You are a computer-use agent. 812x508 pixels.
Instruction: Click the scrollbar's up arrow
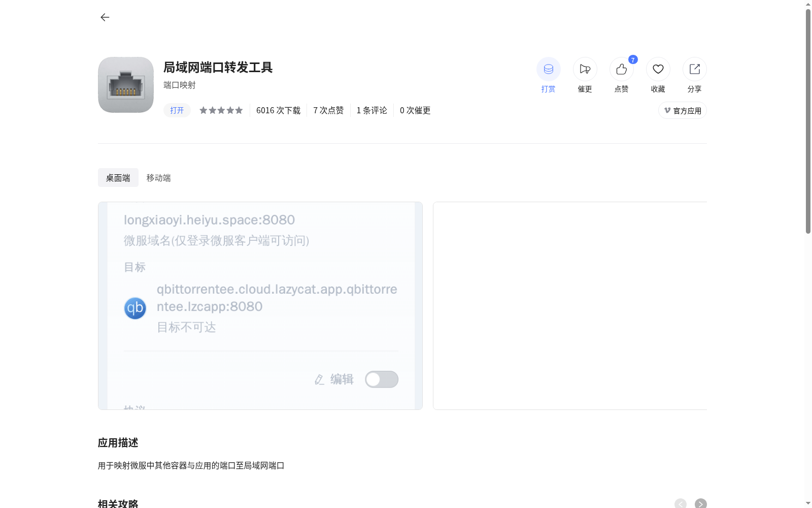[808, 4]
